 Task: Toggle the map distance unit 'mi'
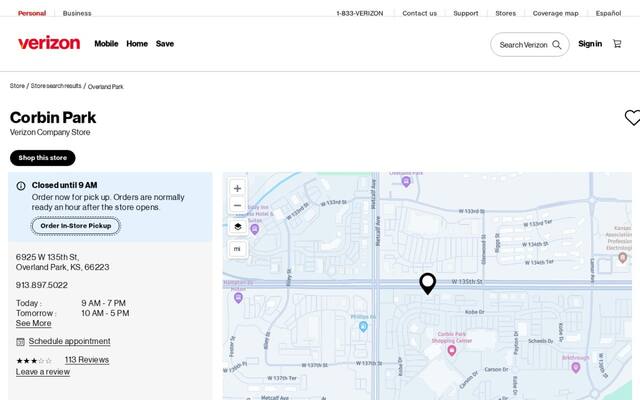(x=238, y=249)
